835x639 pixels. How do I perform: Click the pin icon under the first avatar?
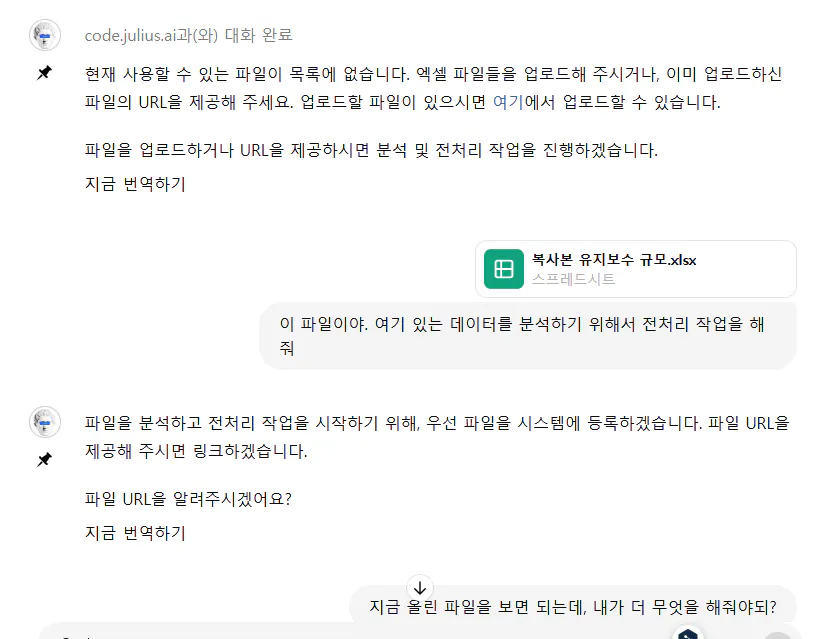point(44,74)
